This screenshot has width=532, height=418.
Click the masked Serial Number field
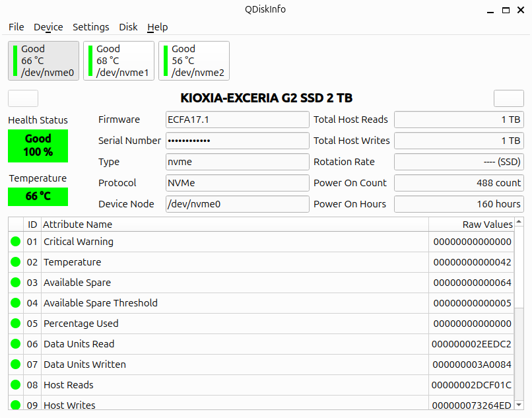(x=238, y=141)
